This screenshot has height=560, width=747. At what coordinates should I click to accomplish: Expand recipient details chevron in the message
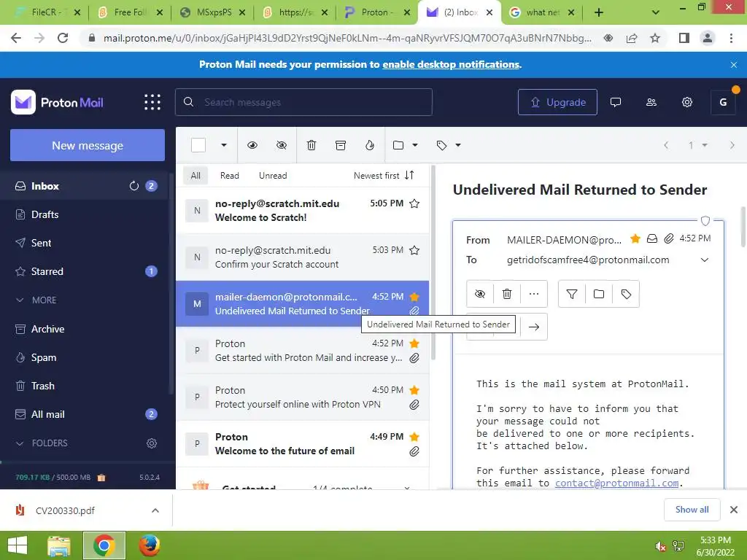pyautogui.click(x=705, y=260)
